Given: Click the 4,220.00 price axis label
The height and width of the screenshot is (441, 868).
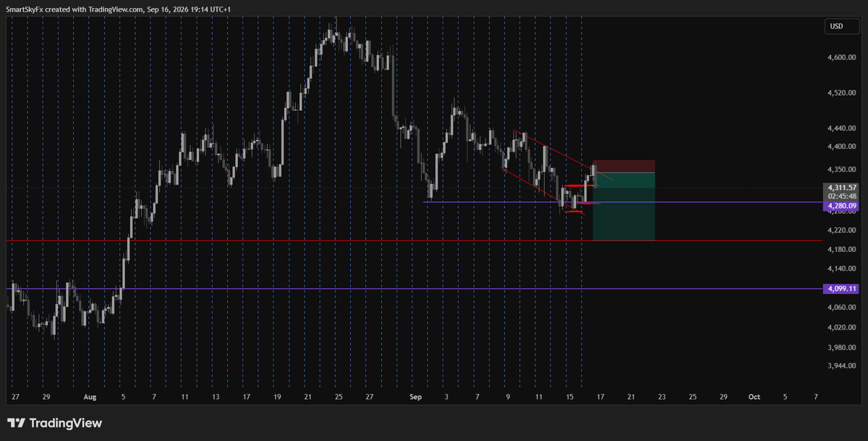Looking at the screenshot, I should 843,230.
